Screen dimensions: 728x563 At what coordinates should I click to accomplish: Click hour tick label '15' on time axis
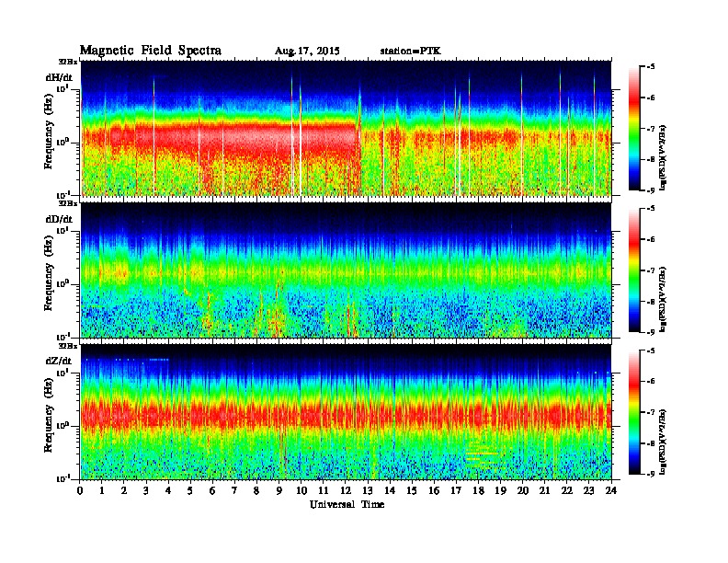click(412, 491)
